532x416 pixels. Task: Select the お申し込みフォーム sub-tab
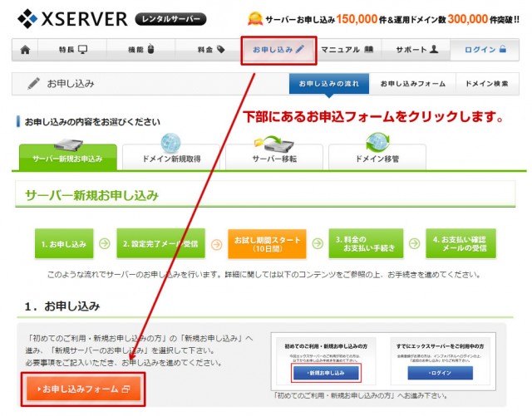[x=412, y=84]
